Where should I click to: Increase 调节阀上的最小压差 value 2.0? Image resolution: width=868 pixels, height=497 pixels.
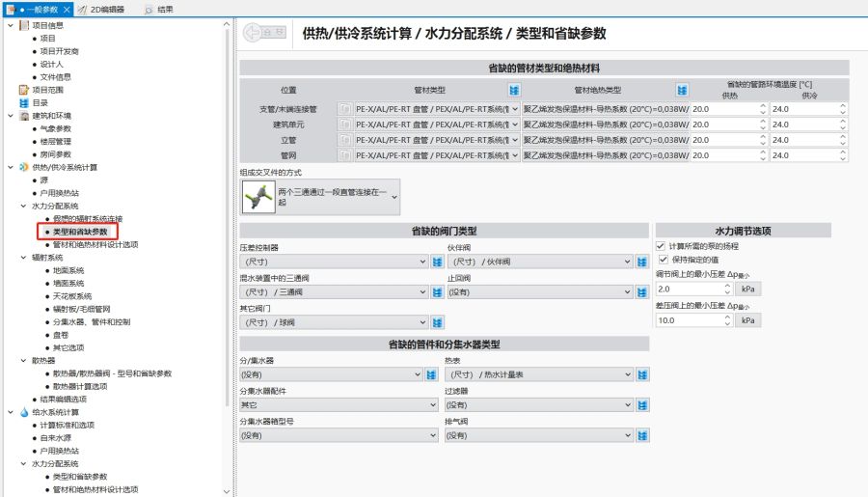pyautogui.click(x=727, y=286)
